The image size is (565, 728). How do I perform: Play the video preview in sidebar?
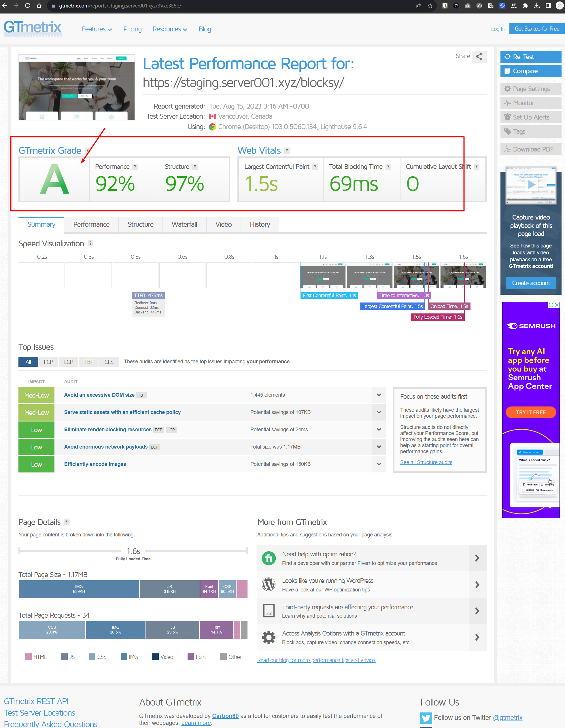[532, 184]
